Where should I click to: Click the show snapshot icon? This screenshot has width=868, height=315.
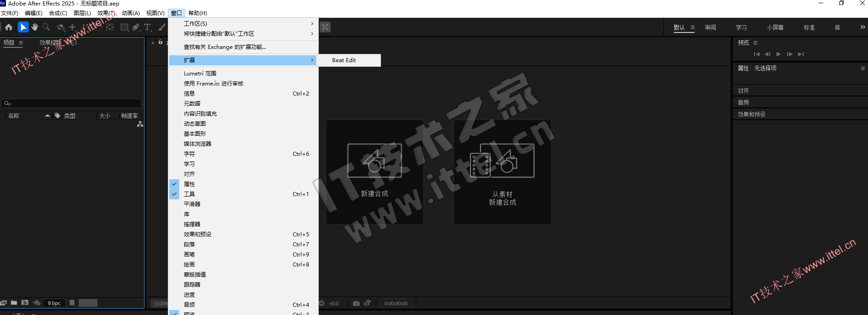pyautogui.click(x=367, y=303)
